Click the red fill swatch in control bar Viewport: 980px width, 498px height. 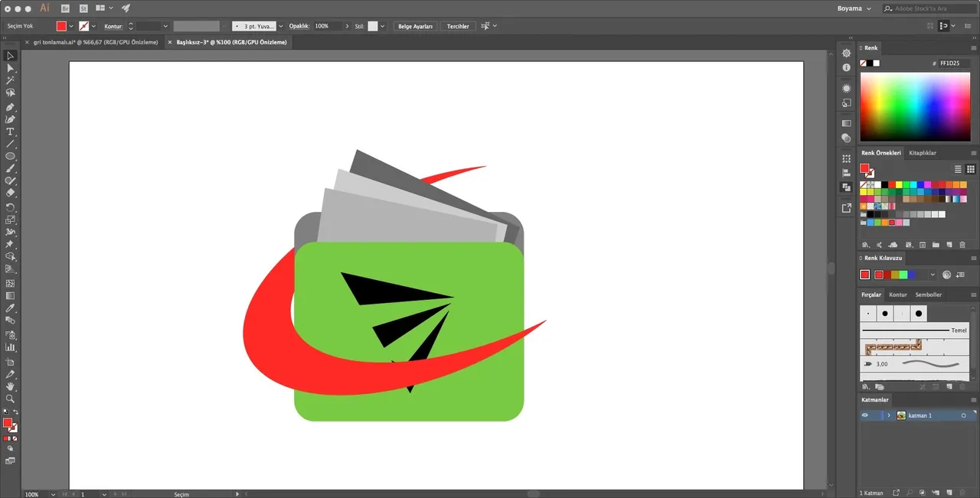[x=61, y=26]
